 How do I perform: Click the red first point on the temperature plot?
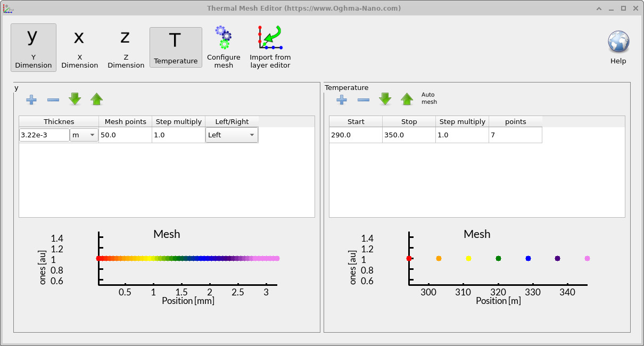409,258
